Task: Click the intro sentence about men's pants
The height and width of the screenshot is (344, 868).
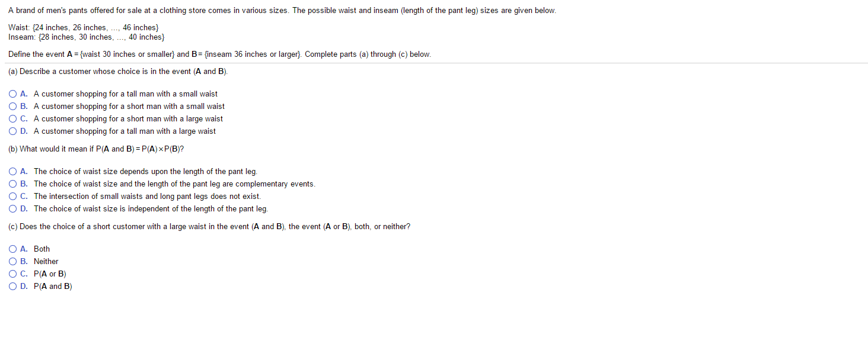Action: point(282,11)
